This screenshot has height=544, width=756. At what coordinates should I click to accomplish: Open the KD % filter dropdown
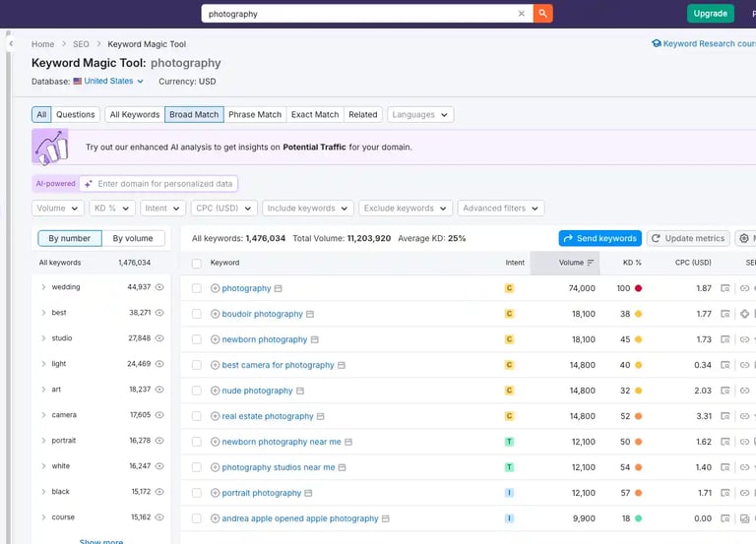(112, 209)
